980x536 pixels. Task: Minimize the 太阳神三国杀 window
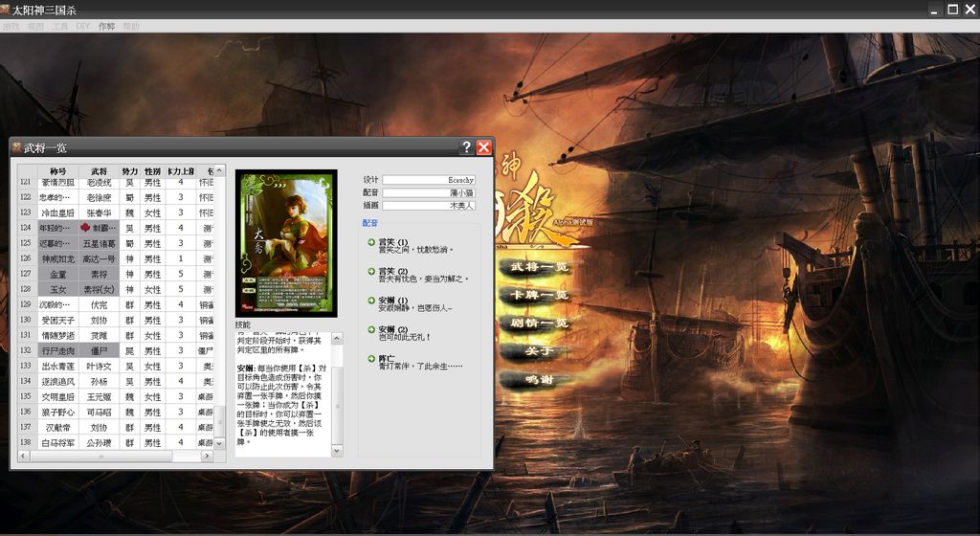(x=934, y=10)
